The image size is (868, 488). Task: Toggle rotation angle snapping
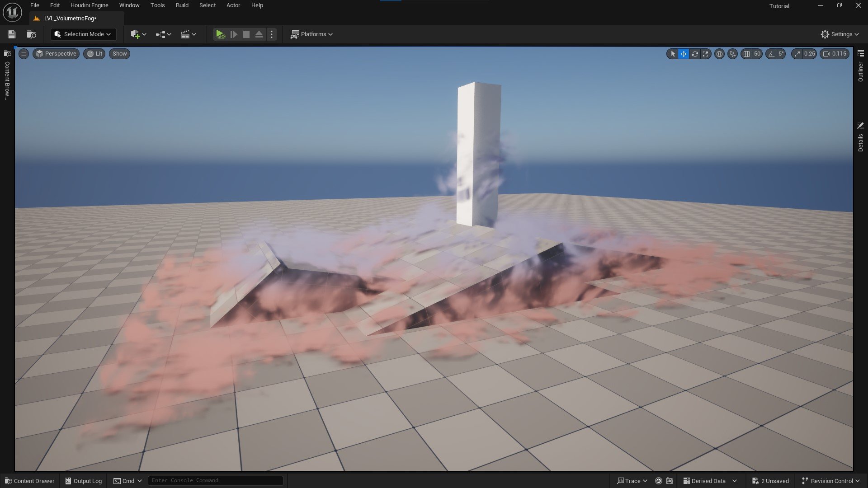tap(771, 54)
